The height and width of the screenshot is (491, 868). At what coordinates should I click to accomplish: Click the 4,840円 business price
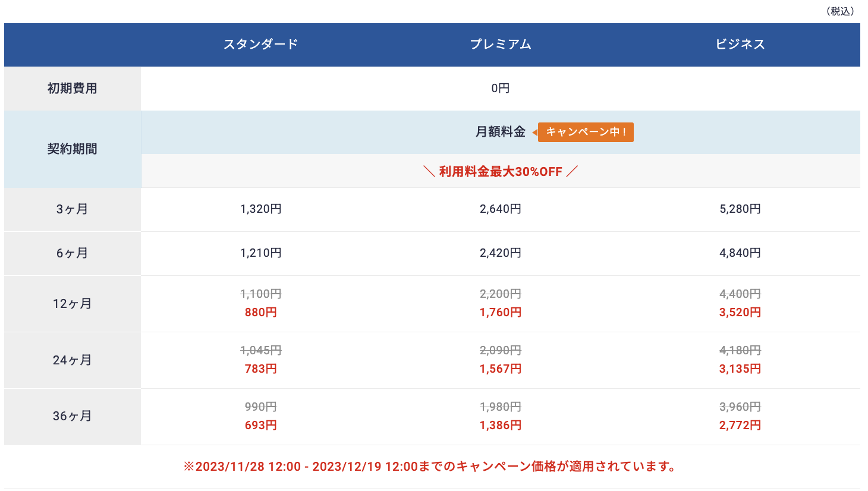click(x=740, y=253)
